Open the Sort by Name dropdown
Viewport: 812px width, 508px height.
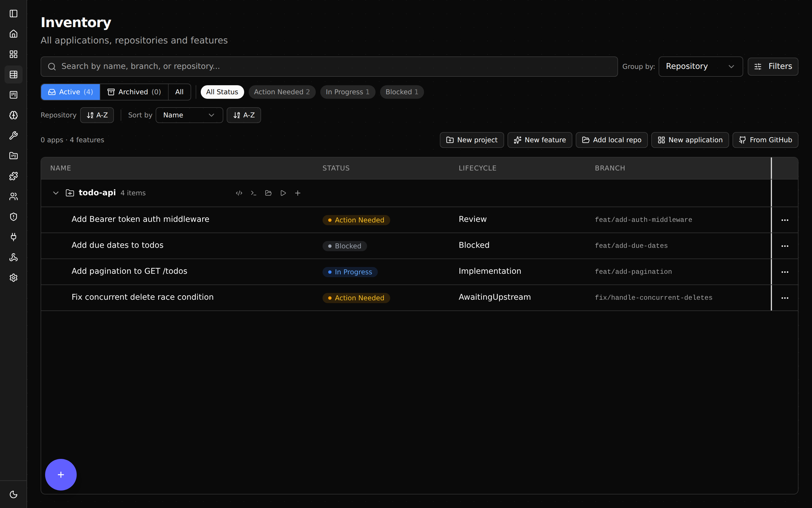click(189, 115)
